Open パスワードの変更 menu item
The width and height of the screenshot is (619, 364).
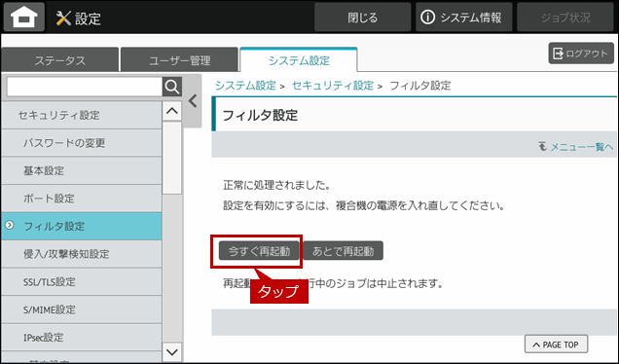tap(82, 142)
